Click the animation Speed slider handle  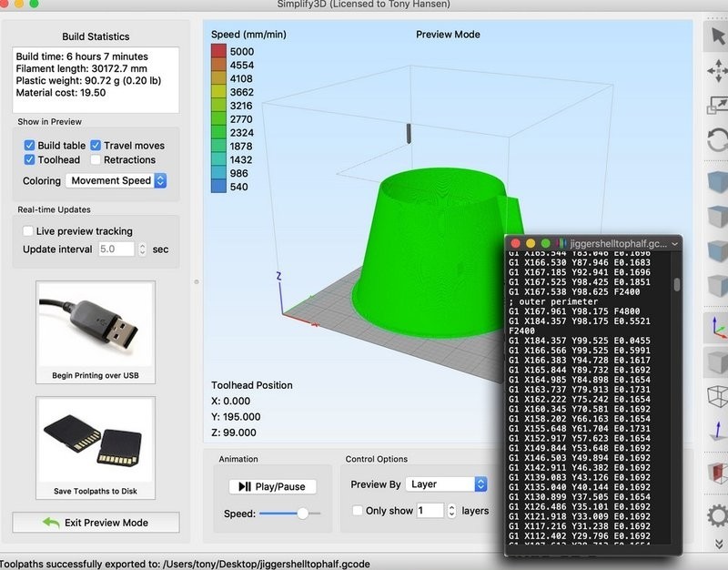pyautogui.click(x=303, y=514)
